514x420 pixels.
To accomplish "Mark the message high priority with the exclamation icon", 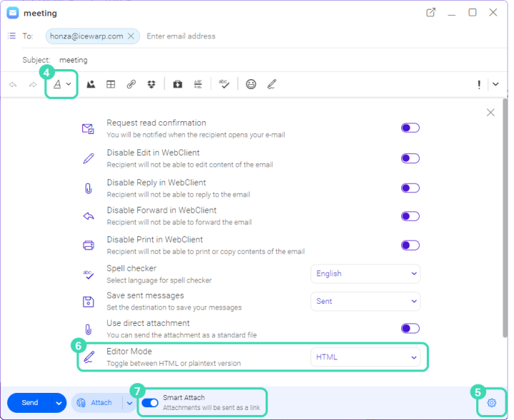I will coord(479,84).
